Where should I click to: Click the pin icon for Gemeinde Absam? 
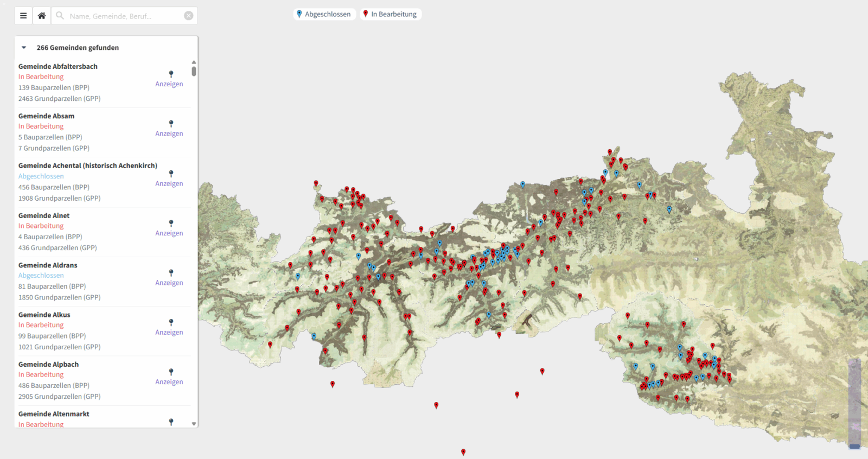pos(171,124)
